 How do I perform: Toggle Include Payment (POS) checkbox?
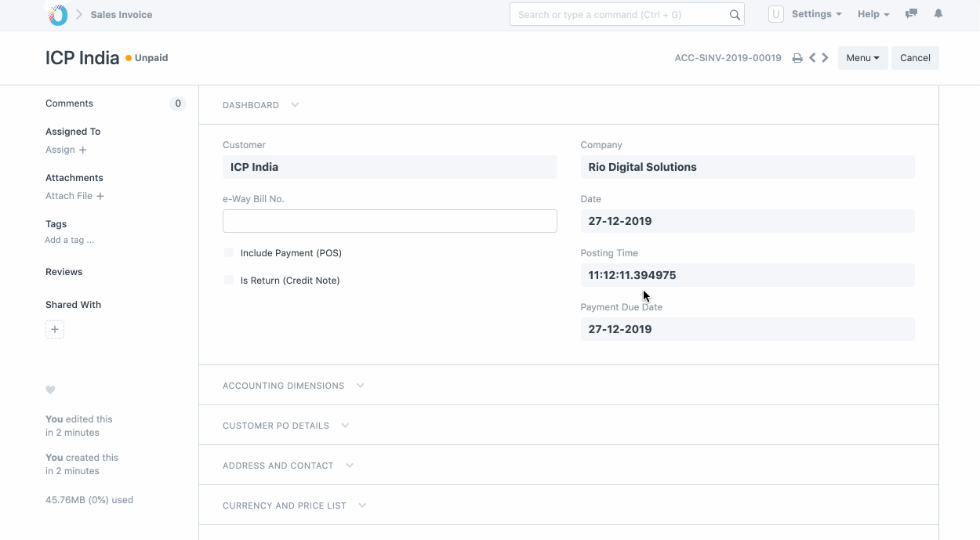[229, 253]
